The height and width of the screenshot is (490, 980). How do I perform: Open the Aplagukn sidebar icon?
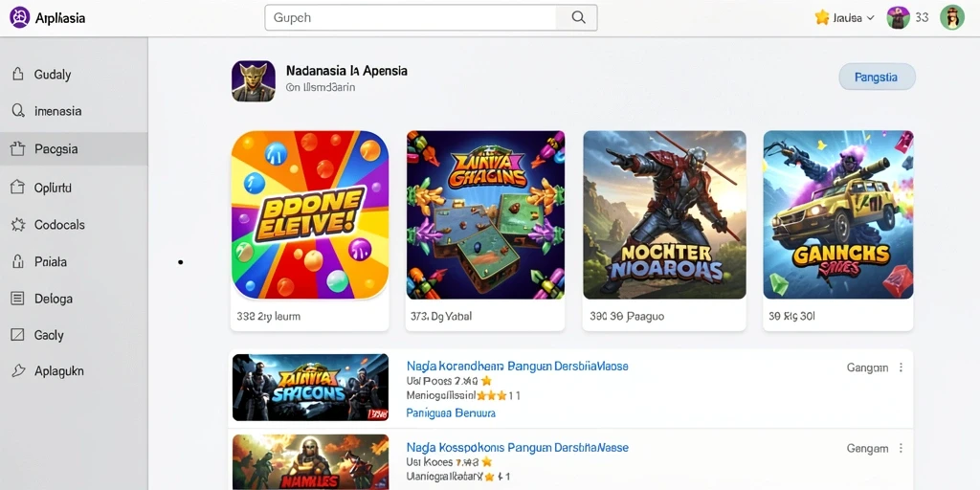[x=18, y=370]
